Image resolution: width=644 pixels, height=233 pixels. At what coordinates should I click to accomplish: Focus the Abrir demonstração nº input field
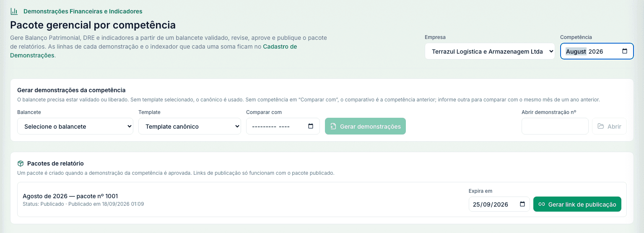tap(555, 126)
